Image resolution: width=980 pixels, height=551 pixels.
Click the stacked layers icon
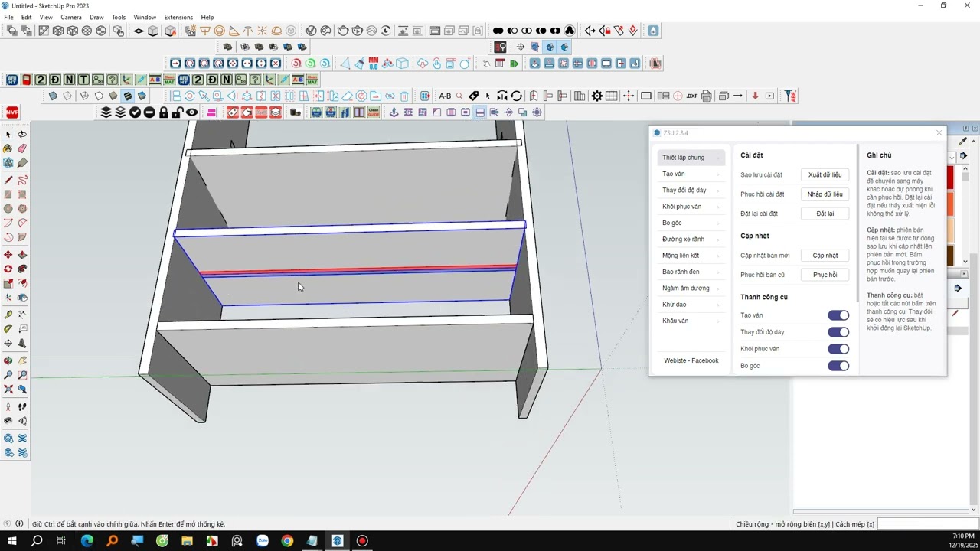click(x=106, y=112)
